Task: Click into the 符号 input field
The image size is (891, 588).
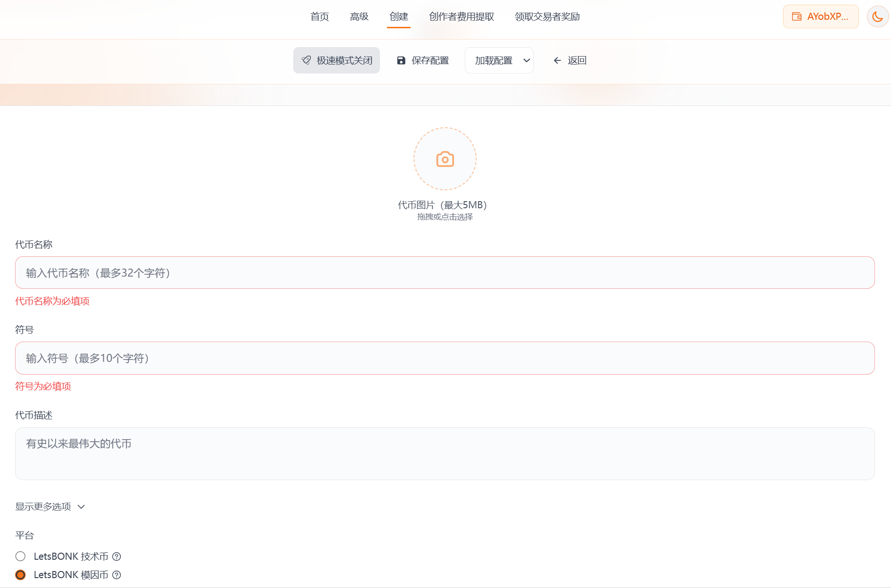Action: coord(445,358)
